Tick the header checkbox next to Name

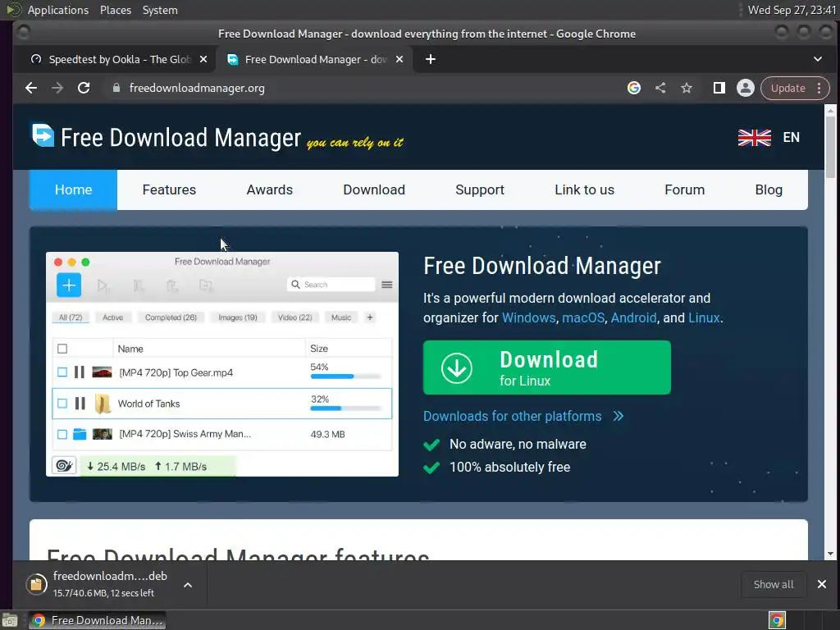click(x=62, y=349)
